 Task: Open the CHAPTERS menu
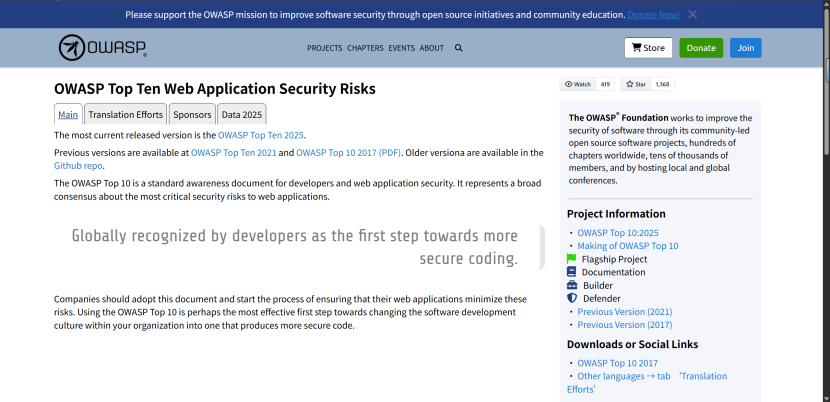[365, 48]
